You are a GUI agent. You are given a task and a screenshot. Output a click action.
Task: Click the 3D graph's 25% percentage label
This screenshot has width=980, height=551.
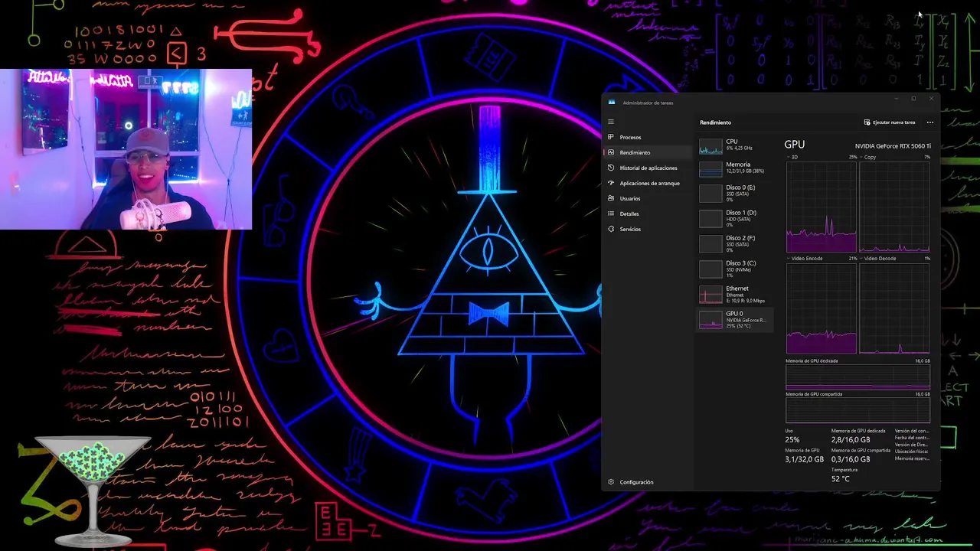pos(853,157)
